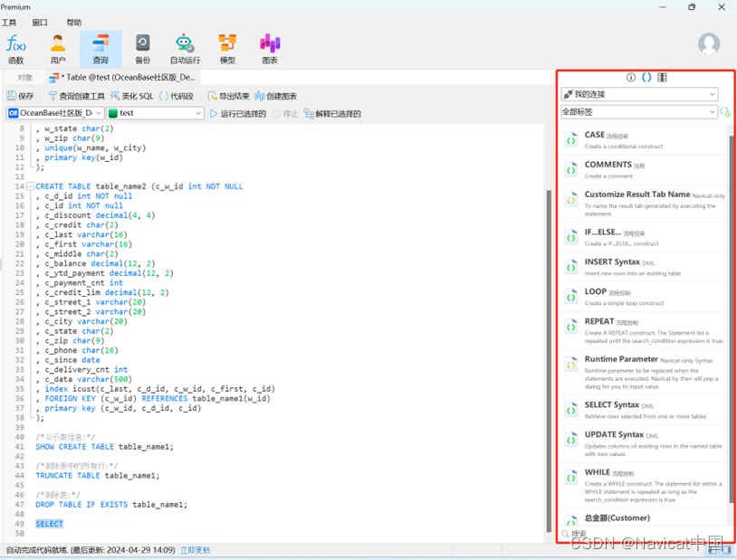Open the 备份 (Backup) toolbar icon

tap(143, 50)
